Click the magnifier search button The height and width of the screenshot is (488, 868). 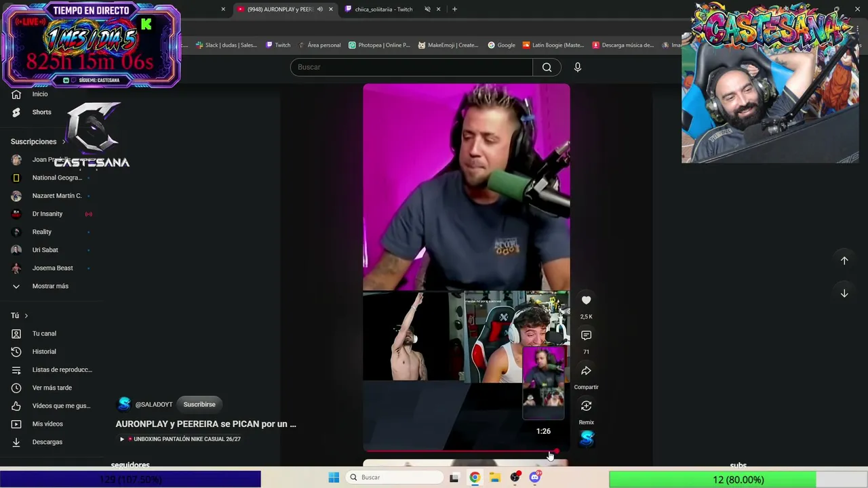point(547,67)
